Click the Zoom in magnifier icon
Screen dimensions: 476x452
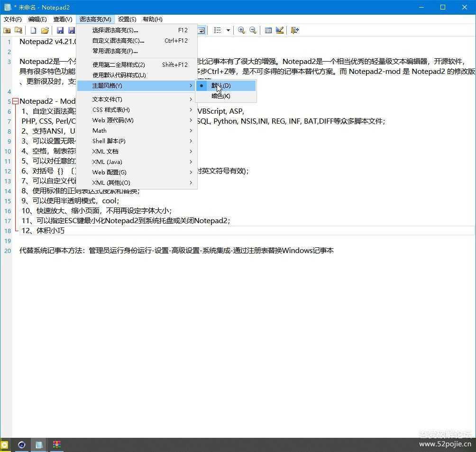pyautogui.click(x=241, y=30)
